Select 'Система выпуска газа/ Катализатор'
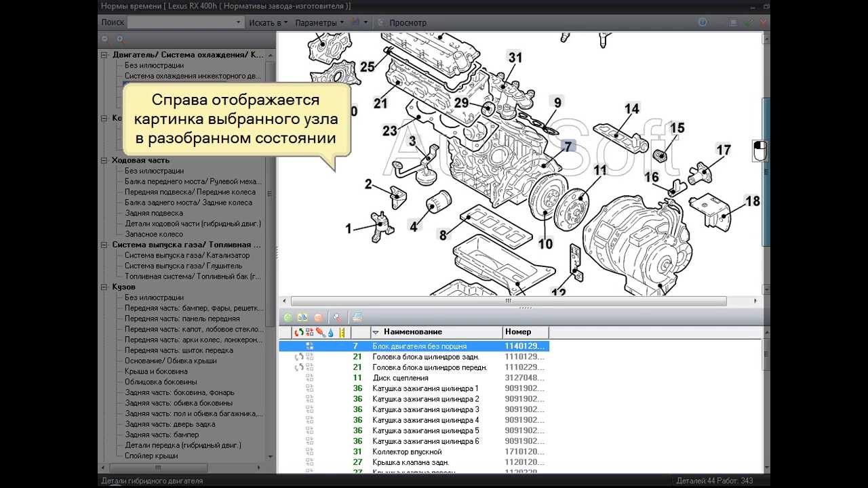The height and width of the screenshot is (488, 868). coord(187,256)
